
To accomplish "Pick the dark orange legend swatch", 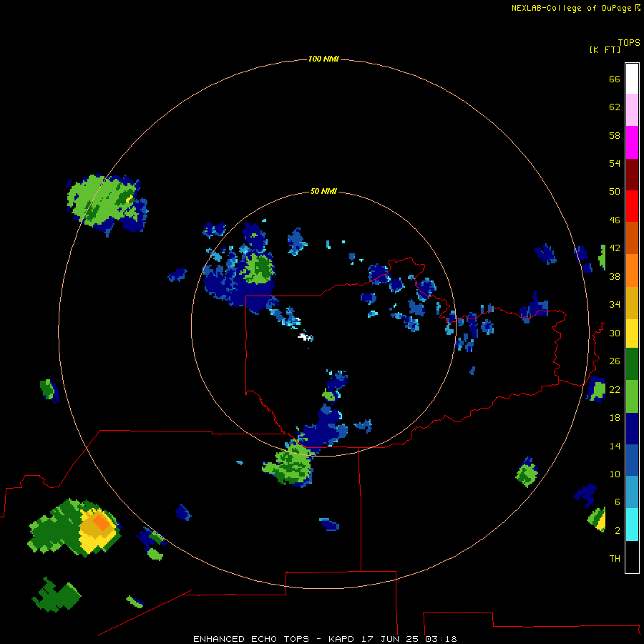I will (632, 238).
